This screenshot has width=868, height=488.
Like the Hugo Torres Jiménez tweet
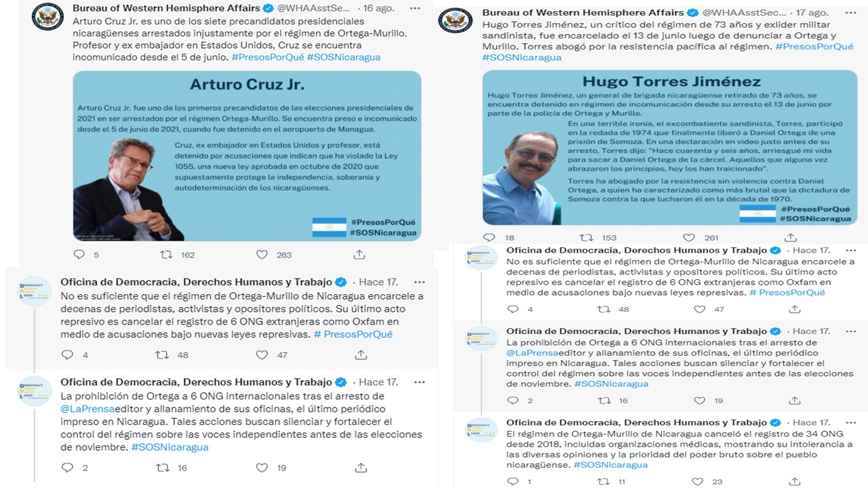[689, 237]
